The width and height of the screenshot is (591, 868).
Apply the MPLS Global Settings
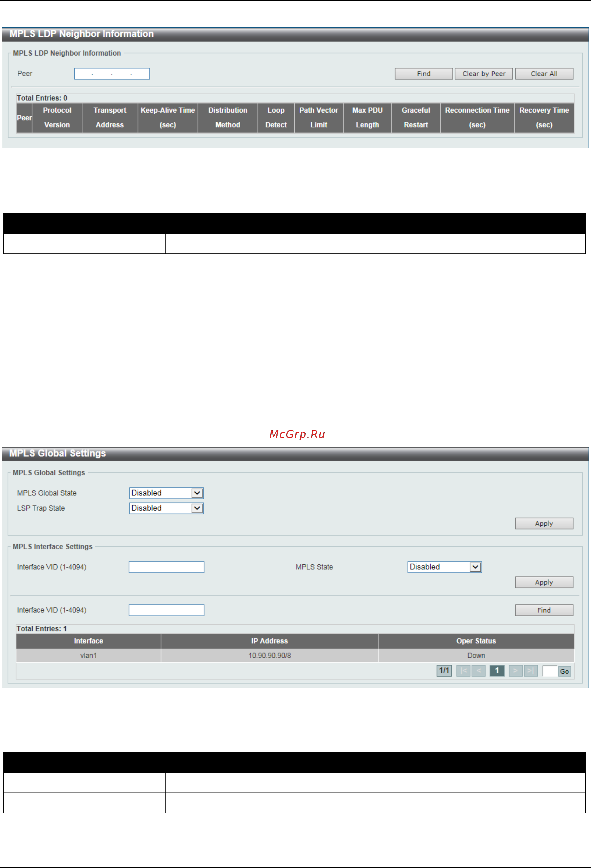pos(544,524)
